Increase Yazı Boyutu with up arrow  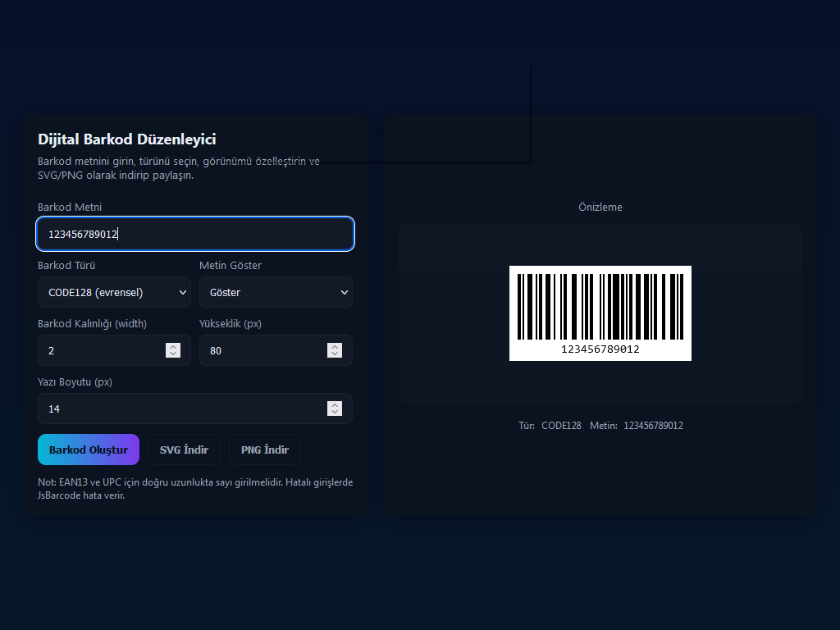(x=335, y=404)
